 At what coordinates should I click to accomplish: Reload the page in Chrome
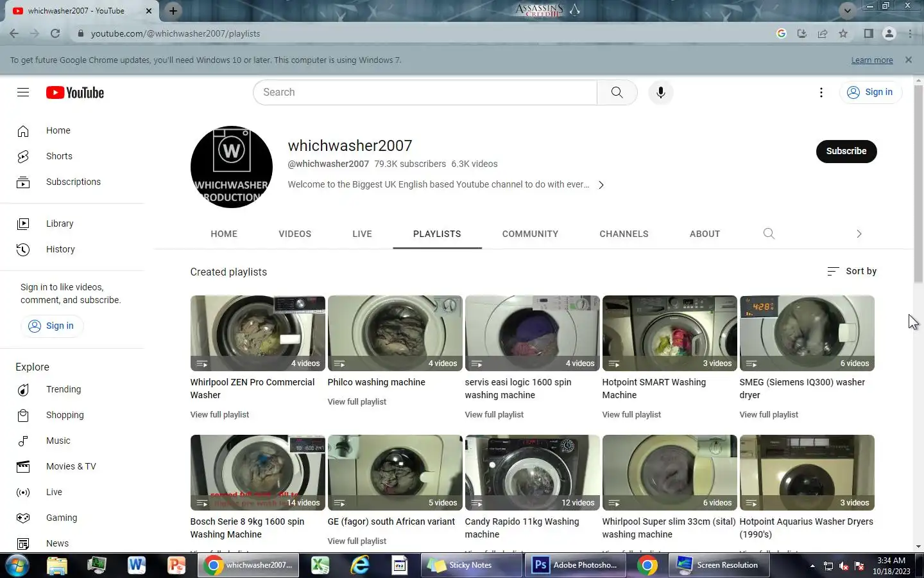(55, 33)
